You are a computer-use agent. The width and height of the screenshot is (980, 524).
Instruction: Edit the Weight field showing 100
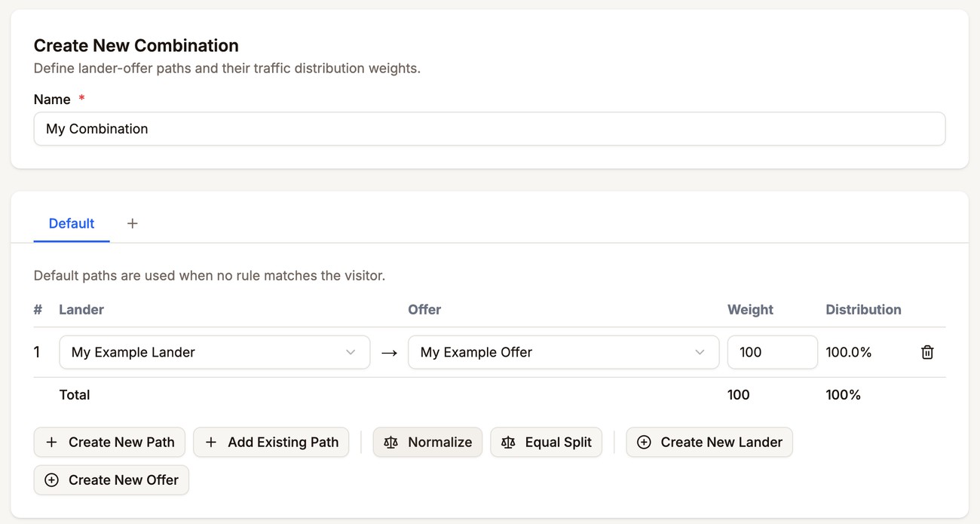[772, 352]
